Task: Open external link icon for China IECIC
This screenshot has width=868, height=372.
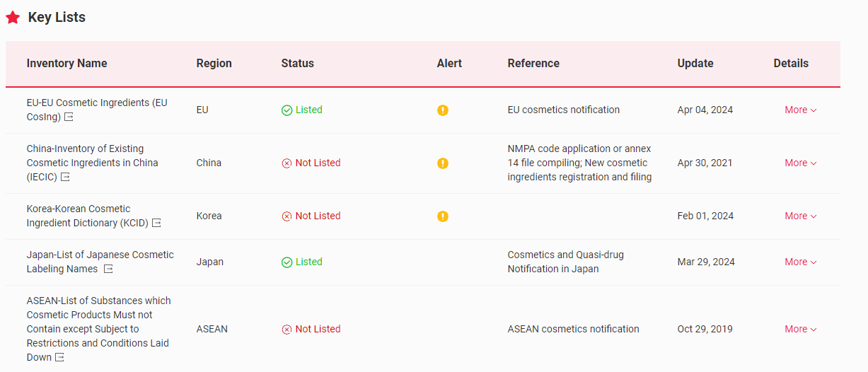Action: click(65, 178)
